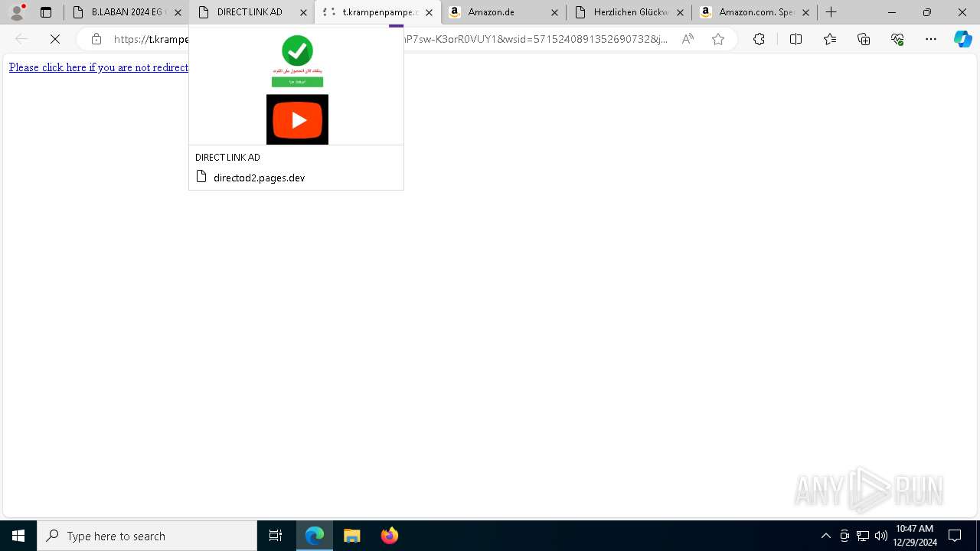Open the Collections icon
980x551 pixels.
click(864, 39)
